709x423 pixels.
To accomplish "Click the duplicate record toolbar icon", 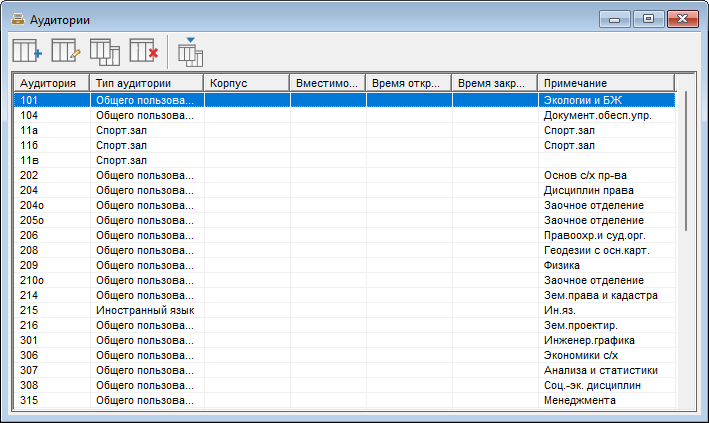I will 105,50.
